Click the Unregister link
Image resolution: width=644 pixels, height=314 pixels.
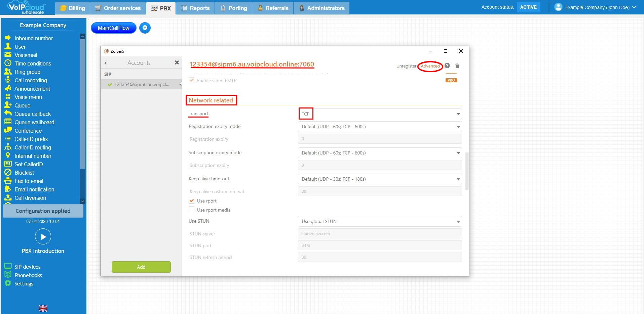pyautogui.click(x=406, y=66)
